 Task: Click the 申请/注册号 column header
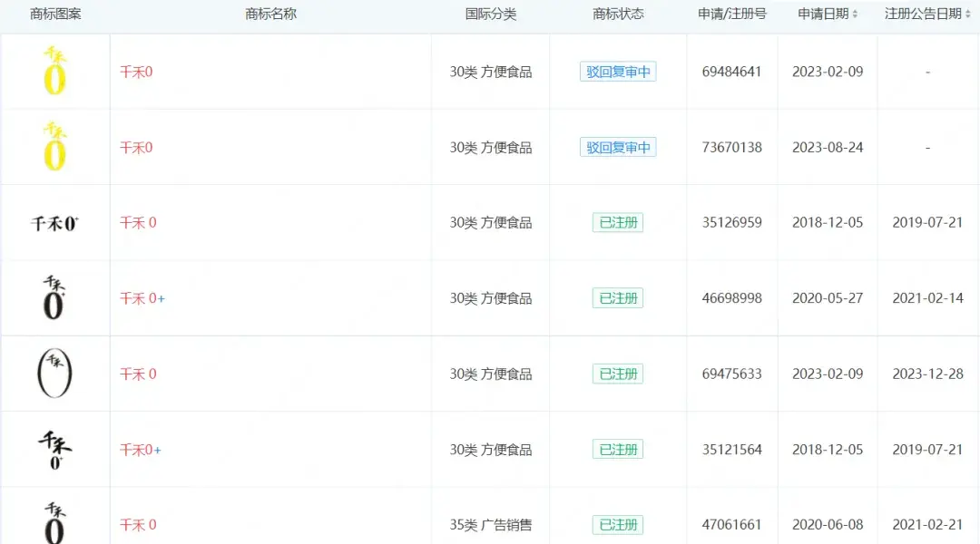click(732, 14)
